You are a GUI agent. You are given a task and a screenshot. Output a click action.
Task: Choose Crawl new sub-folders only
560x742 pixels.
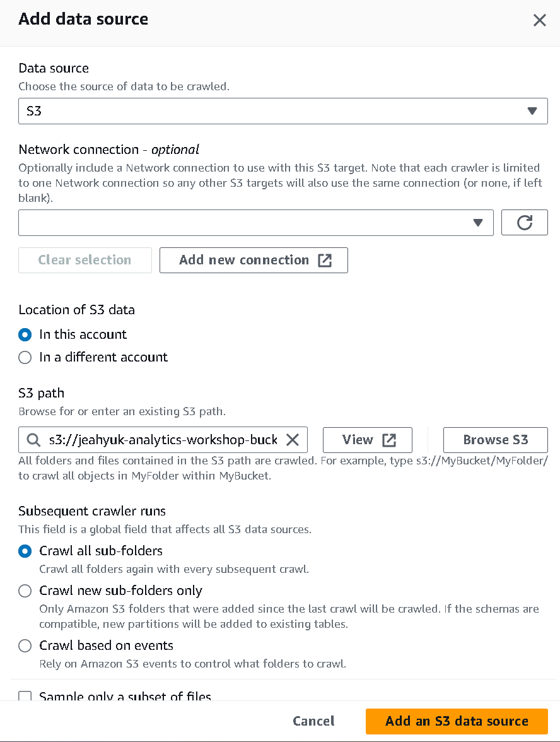25,591
